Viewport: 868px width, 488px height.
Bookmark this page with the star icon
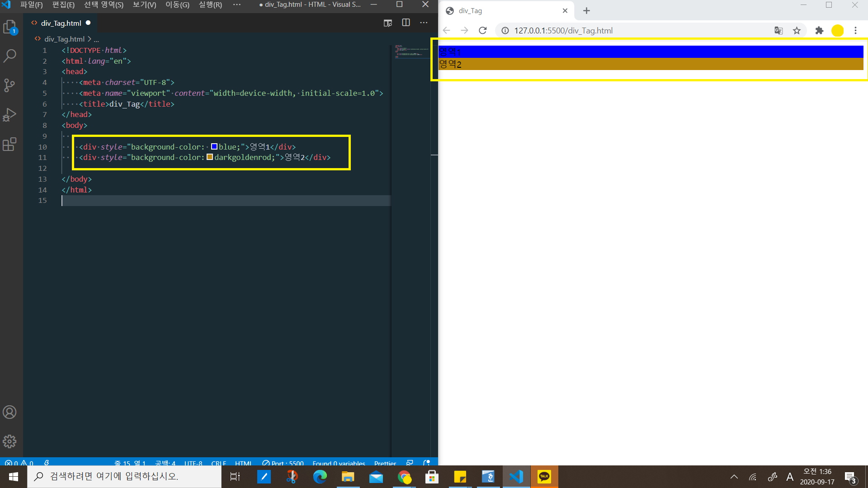coord(797,31)
